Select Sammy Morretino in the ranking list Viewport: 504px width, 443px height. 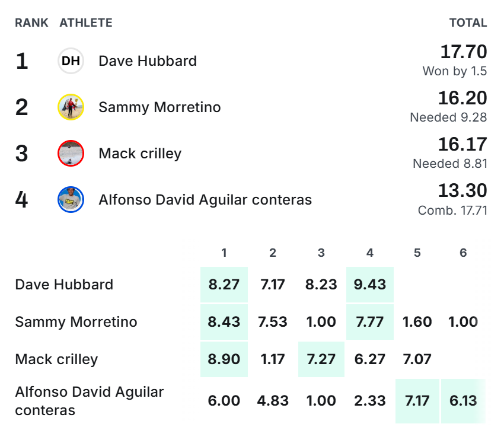(160, 107)
